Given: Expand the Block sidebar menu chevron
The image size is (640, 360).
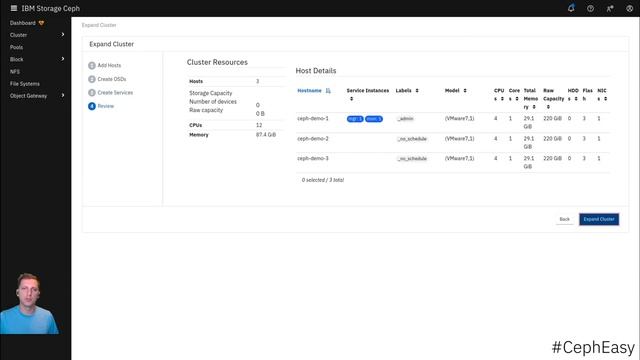Looking at the screenshot, I should point(63,59).
